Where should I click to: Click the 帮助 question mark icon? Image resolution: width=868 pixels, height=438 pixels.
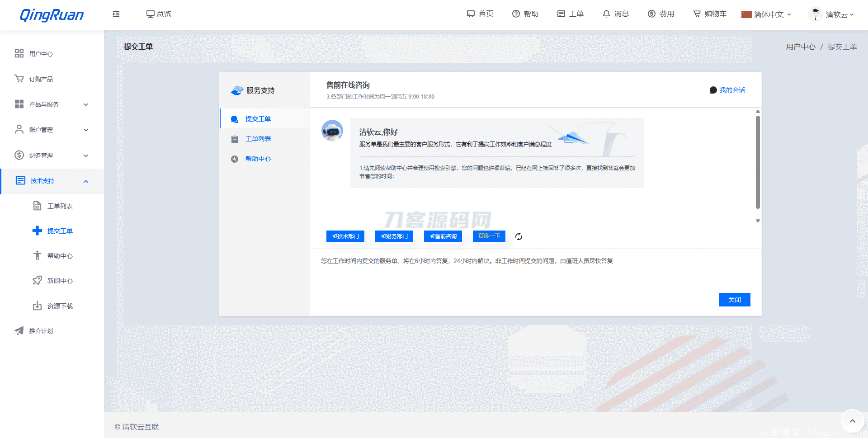(x=516, y=14)
